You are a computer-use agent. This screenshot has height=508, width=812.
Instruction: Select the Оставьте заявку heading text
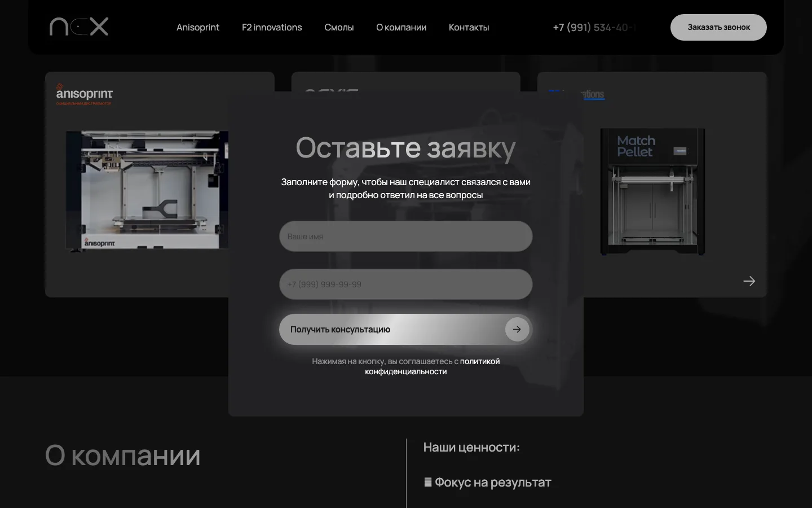coord(406,148)
